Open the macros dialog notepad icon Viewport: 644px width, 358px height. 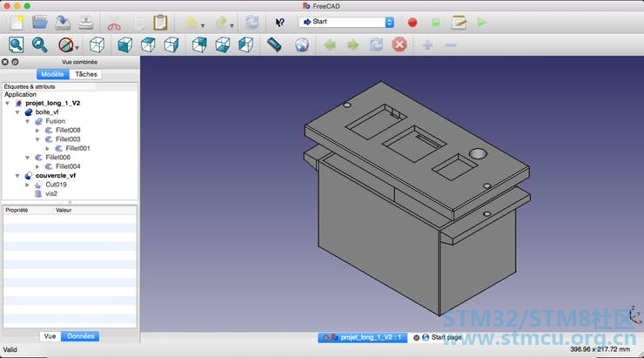(459, 22)
